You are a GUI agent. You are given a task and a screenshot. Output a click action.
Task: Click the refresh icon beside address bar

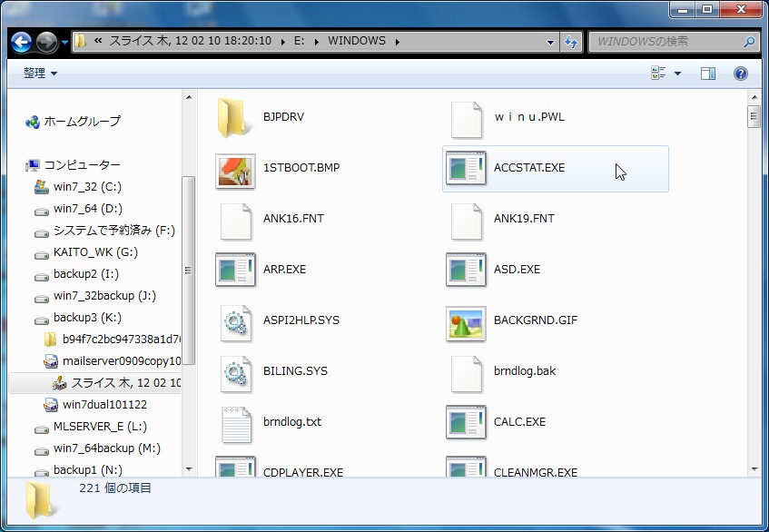571,42
